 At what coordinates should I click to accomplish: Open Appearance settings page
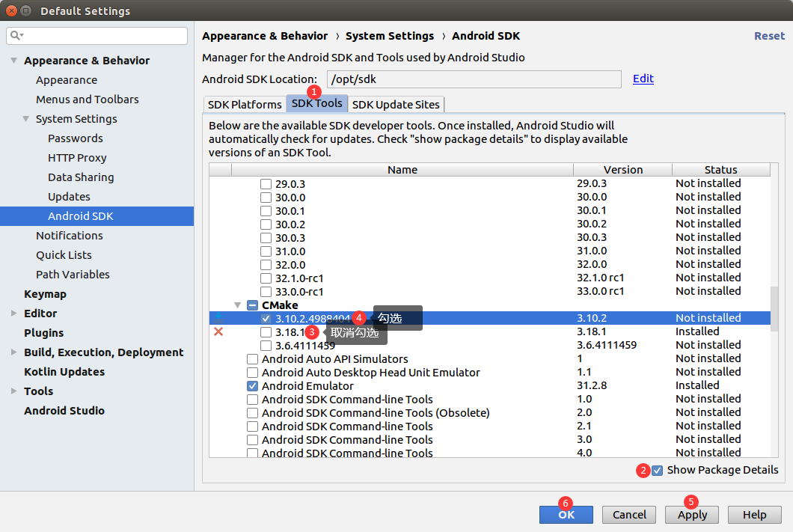click(x=67, y=80)
